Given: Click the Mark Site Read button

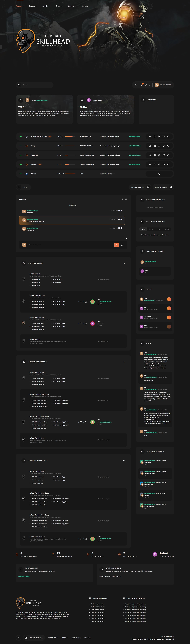Looking at the screenshot, I should click(163, 187).
